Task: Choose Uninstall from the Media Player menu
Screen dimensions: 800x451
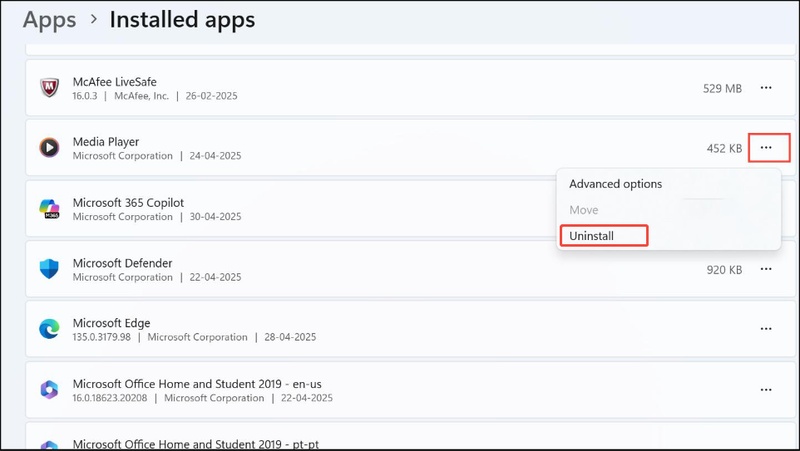Action: (x=591, y=236)
